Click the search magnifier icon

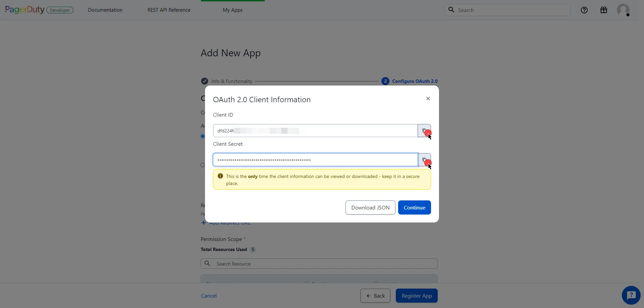click(451, 10)
